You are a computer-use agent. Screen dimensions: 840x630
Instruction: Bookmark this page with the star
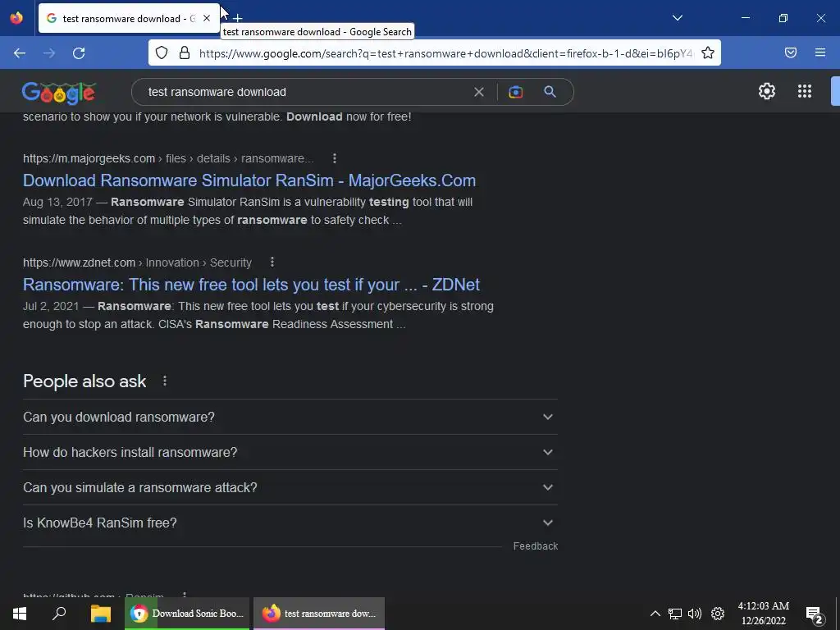point(708,52)
